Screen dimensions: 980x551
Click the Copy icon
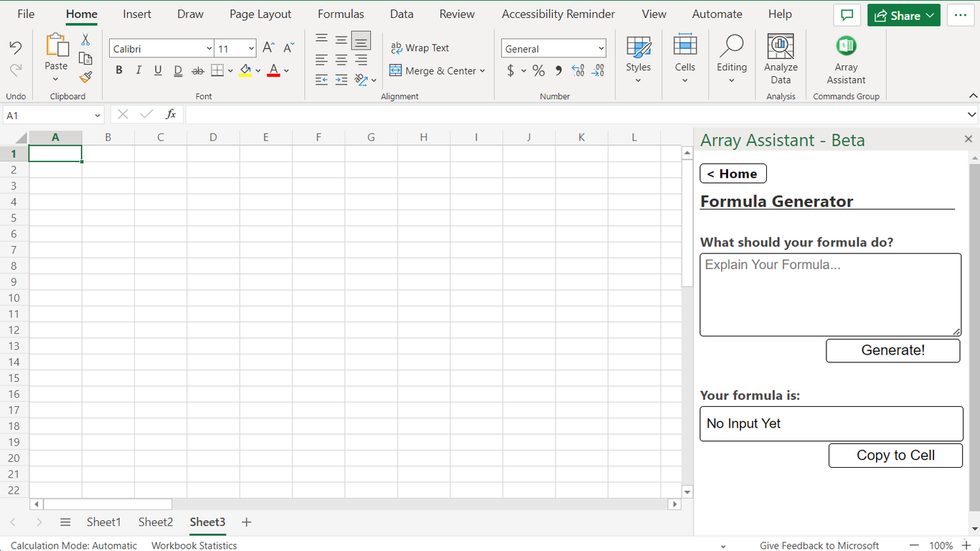pos(85,58)
